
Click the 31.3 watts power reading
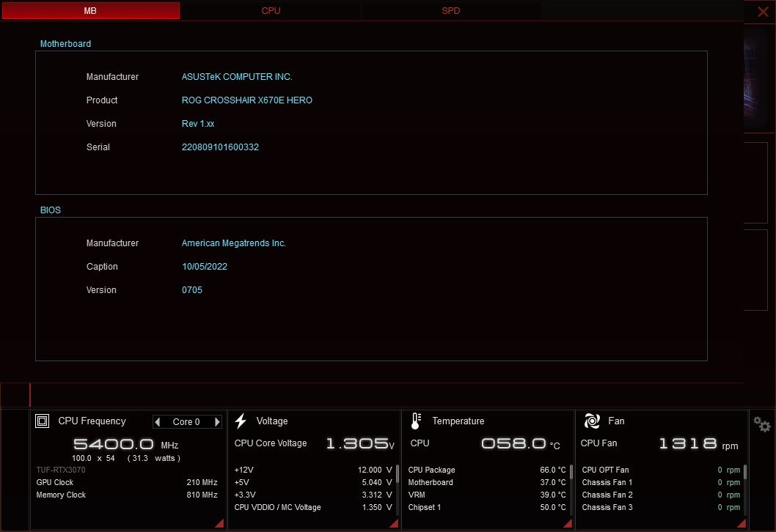(154, 458)
